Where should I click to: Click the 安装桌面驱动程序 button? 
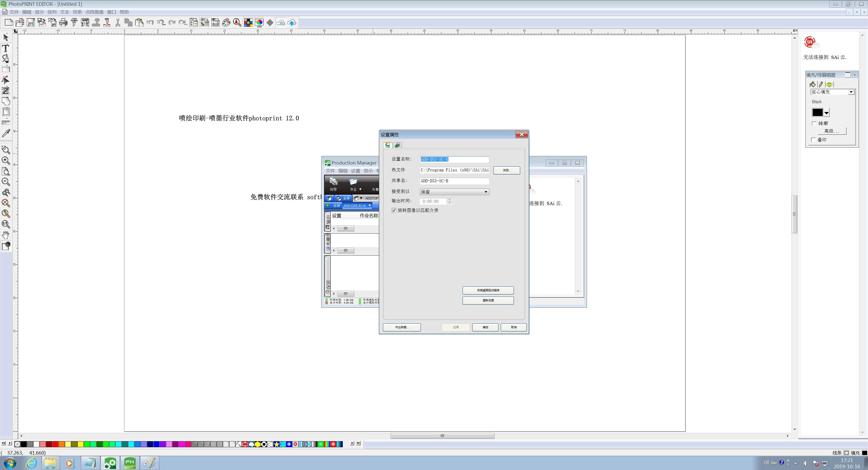pos(488,290)
